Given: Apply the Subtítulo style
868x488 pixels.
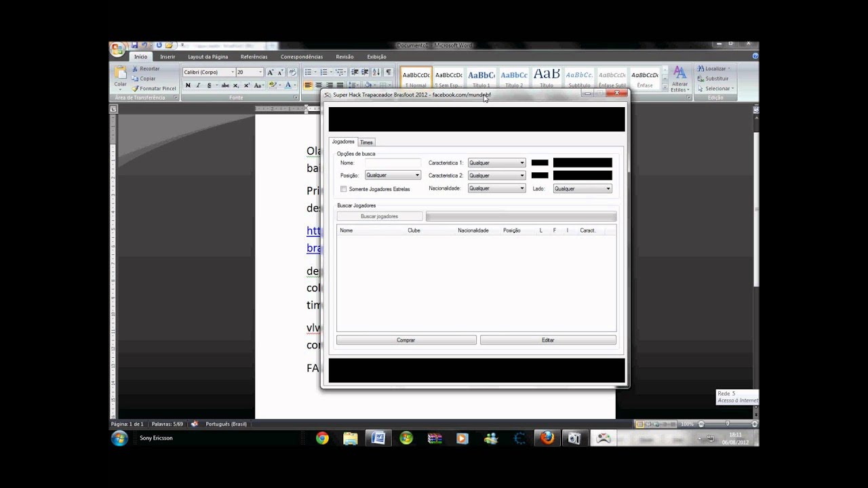Looking at the screenshot, I should 579,77.
